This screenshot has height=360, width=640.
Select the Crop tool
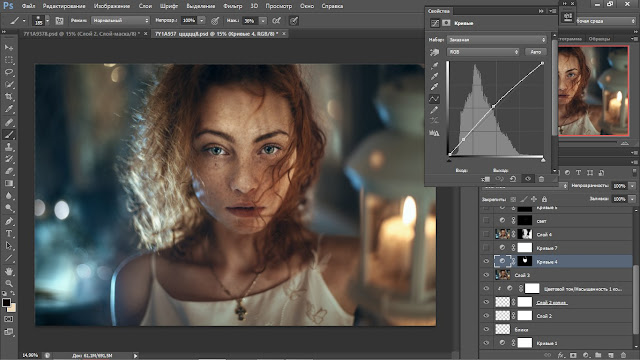[x=9, y=97]
